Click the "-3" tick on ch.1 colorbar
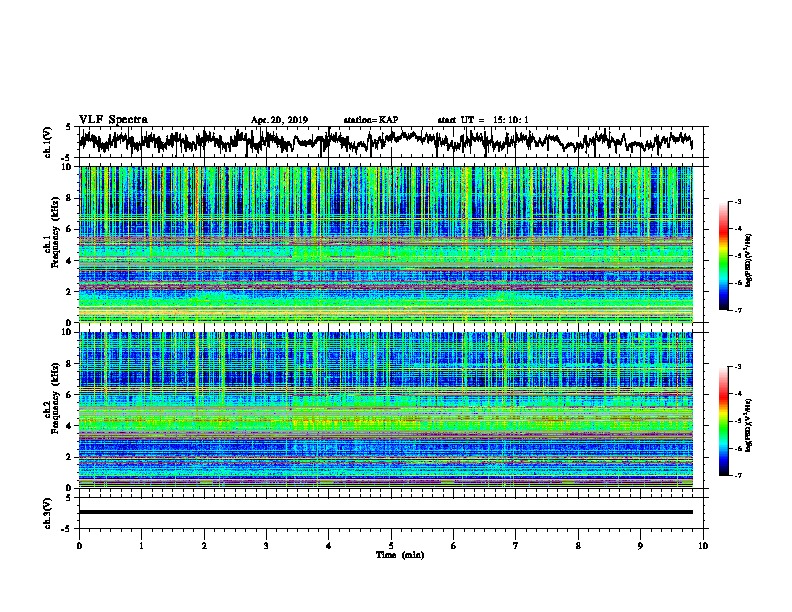Image resolution: width=792 pixels, height=612 pixels. (738, 202)
